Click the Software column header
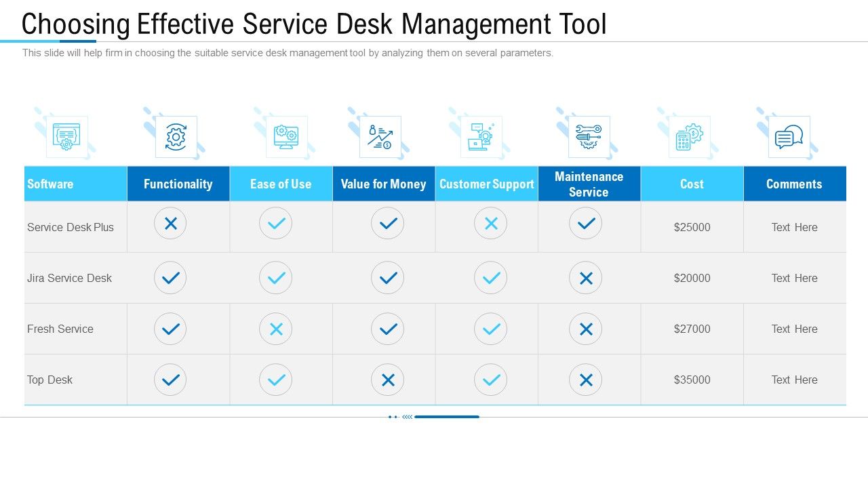This screenshot has width=868, height=488. [x=75, y=184]
